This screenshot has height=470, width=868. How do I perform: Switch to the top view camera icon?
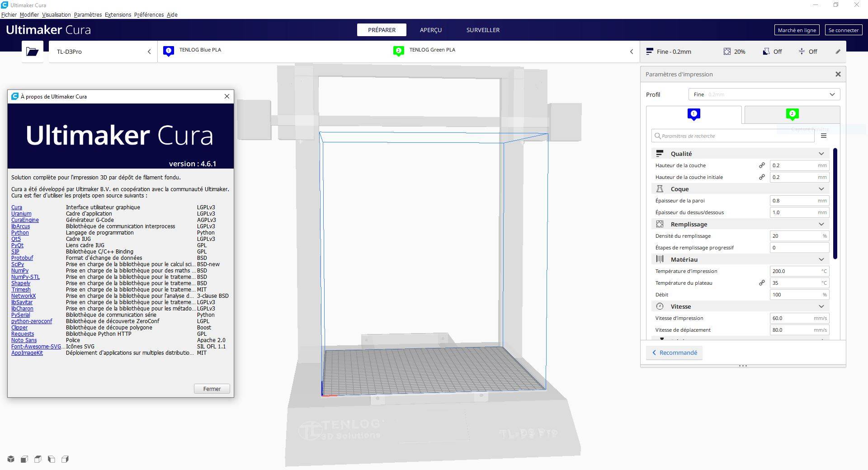pos(38,459)
